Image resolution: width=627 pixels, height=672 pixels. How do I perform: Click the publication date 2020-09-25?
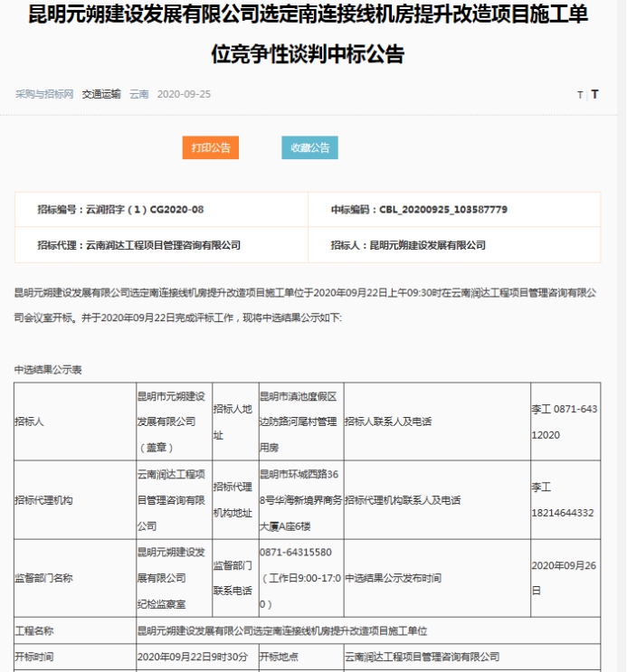pyautogui.click(x=184, y=94)
